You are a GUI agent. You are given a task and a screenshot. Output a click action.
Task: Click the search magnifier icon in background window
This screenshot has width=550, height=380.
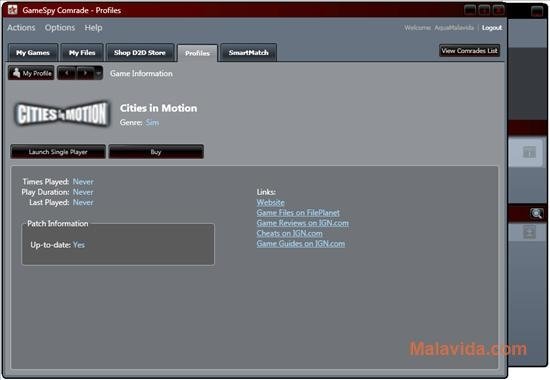coord(536,213)
